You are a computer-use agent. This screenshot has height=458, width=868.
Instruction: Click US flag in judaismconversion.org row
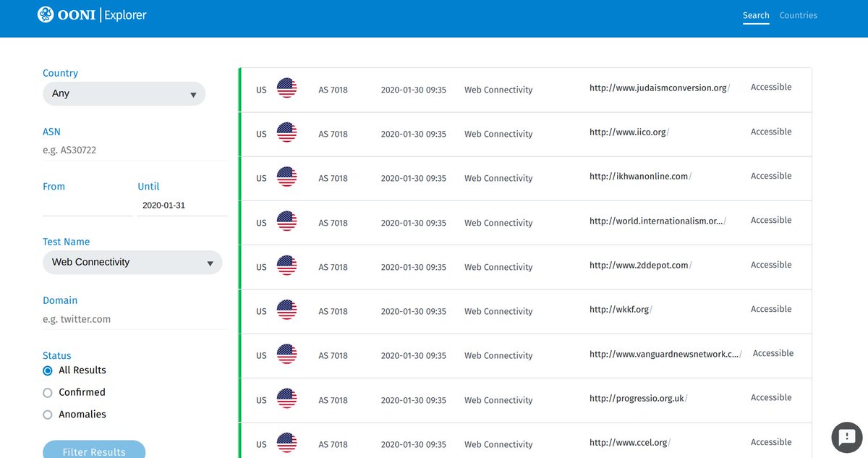tap(287, 88)
